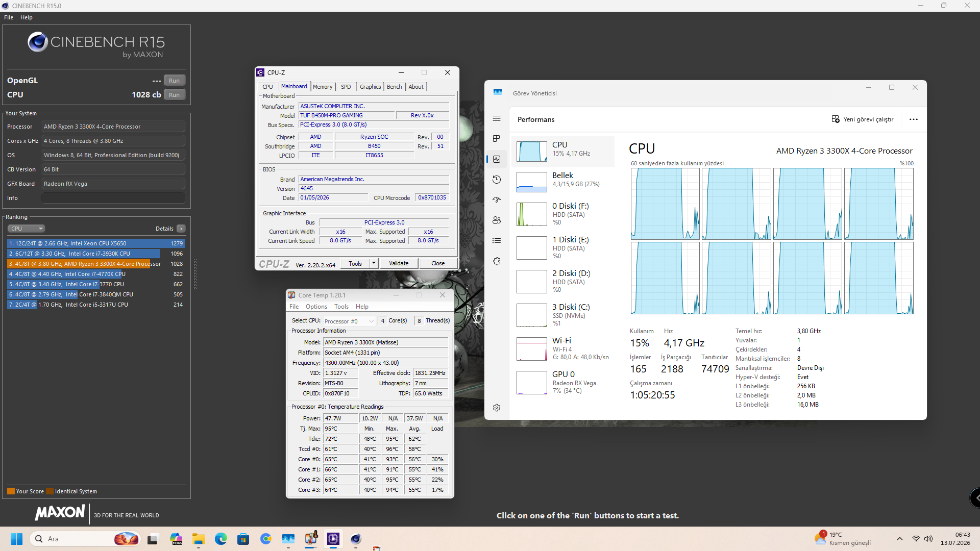The width and height of the screenshot is (980, 551).
Task: Open Task Manager settings gear
Action: click(x=497, y=408)
